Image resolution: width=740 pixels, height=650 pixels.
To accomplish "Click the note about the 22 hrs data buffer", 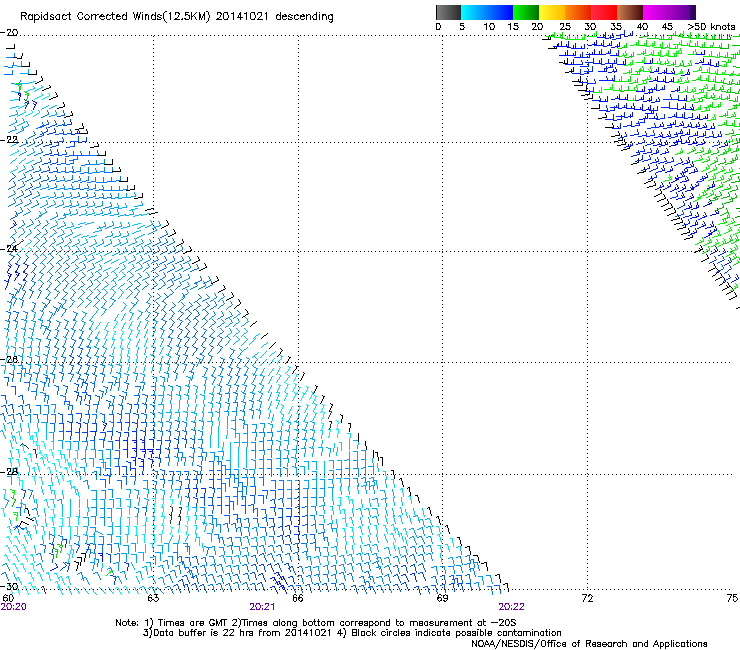I will coord(237,633).
